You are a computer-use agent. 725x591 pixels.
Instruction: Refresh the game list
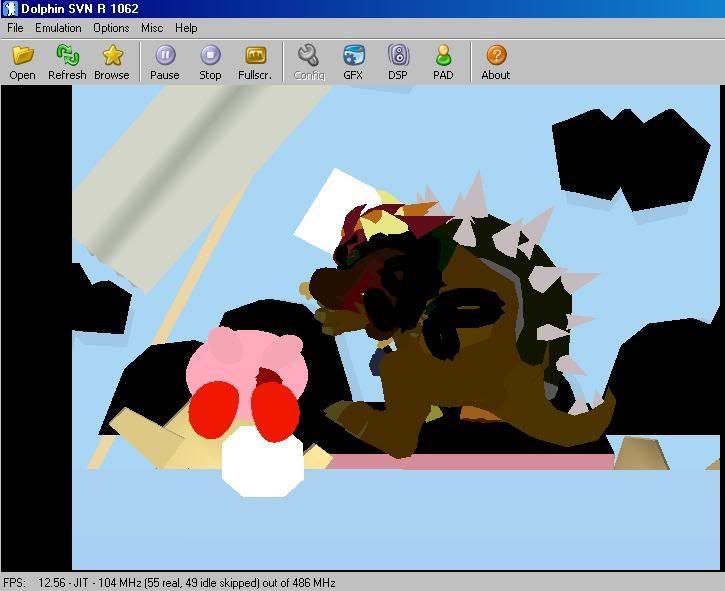(x=67, y=61)
